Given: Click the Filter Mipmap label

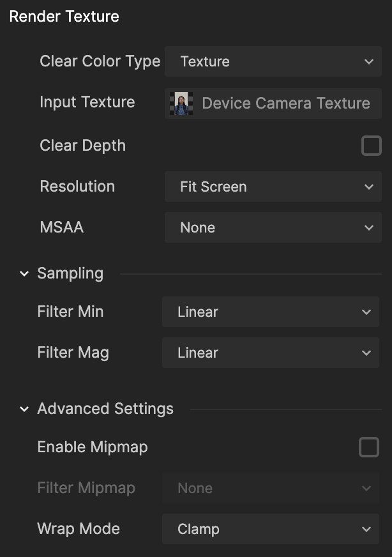Looking at the screenshot, I should tap(86, 488).
